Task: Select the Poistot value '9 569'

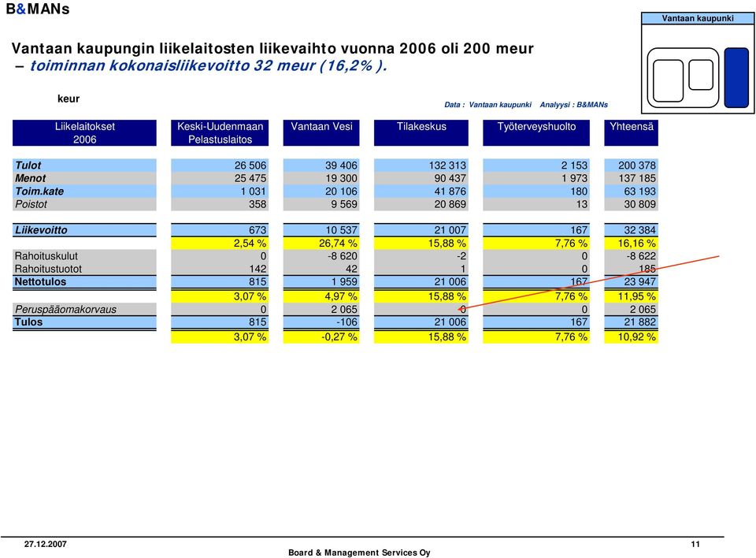Action: (x=344, y=204)
